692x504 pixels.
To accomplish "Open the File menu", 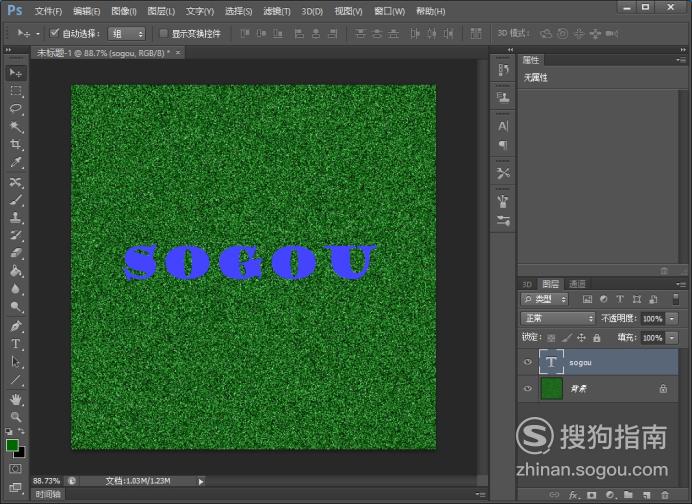I will (x=48, y=11).
